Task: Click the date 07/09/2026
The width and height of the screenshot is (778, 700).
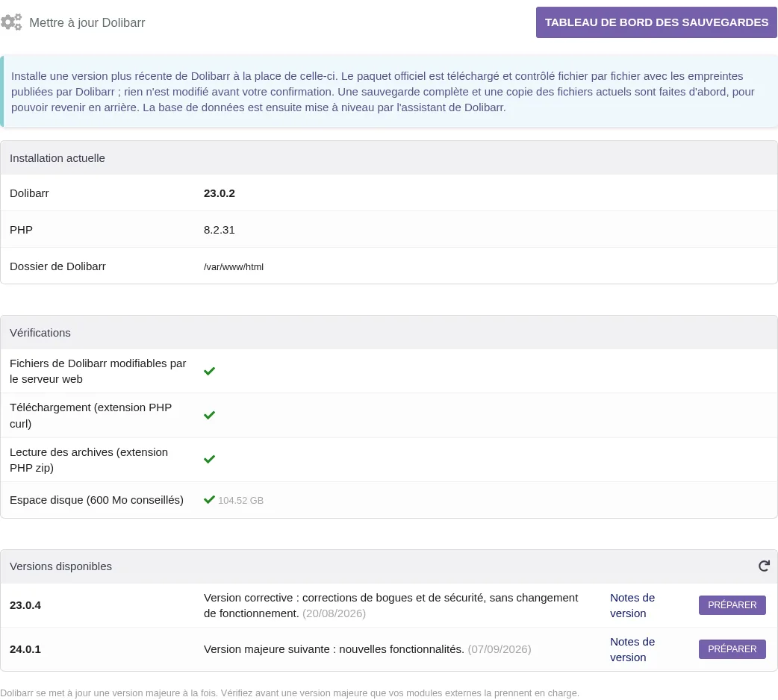Action: point(500,649)
